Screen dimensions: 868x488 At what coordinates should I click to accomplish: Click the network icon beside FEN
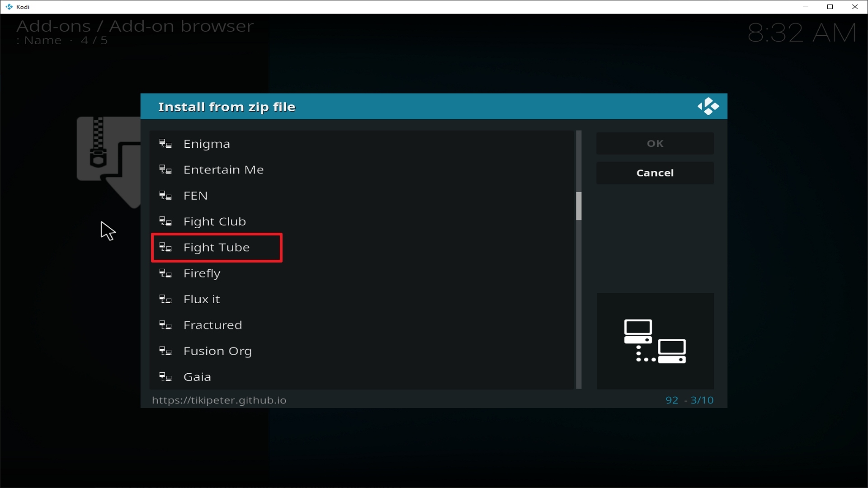click(165, 196)
